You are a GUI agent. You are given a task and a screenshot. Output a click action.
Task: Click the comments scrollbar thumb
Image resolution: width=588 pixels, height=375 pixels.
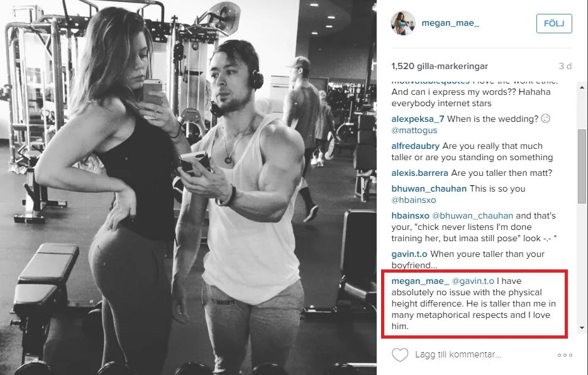[x=582, y=166]
